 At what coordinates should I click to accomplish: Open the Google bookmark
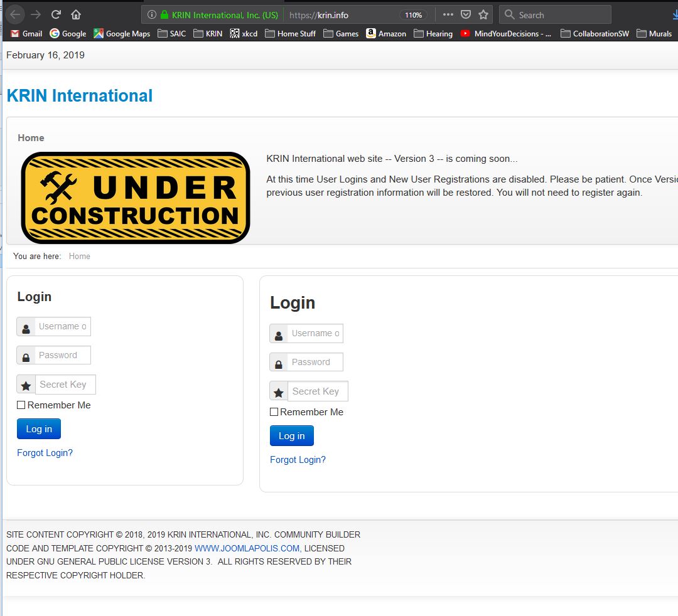[x=68, y=34]
